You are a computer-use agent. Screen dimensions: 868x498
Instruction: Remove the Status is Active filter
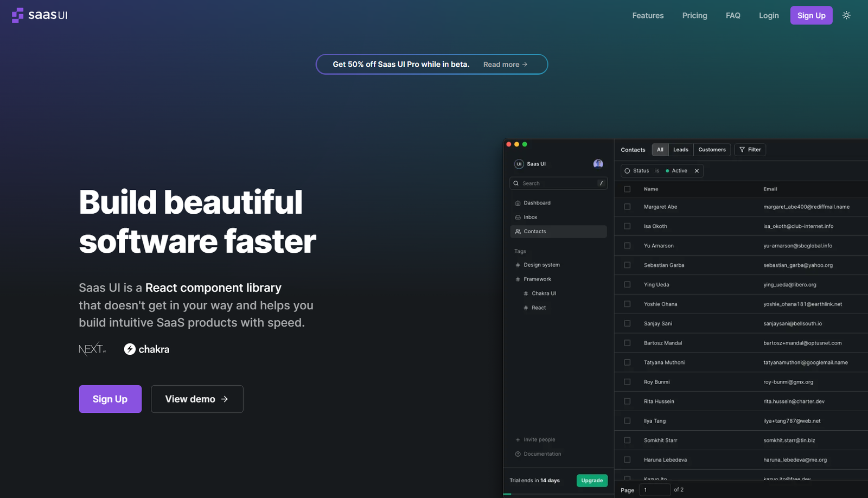[697, 171]
